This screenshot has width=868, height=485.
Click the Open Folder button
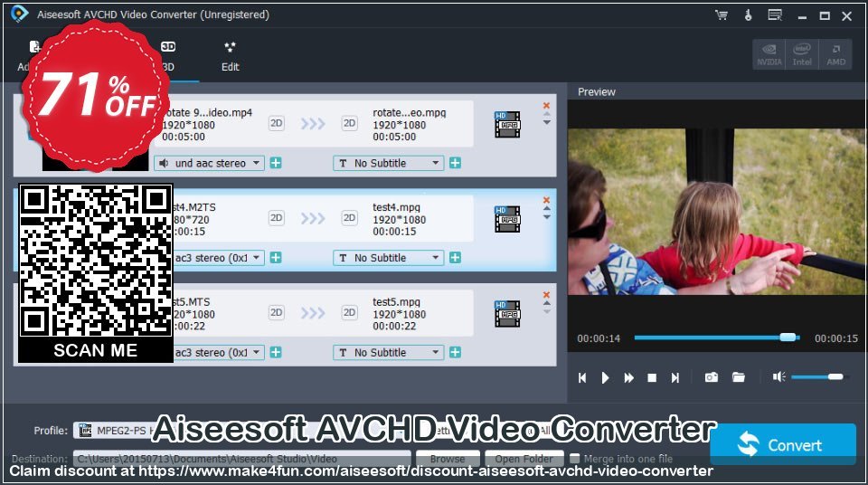[x=524, y=459]
